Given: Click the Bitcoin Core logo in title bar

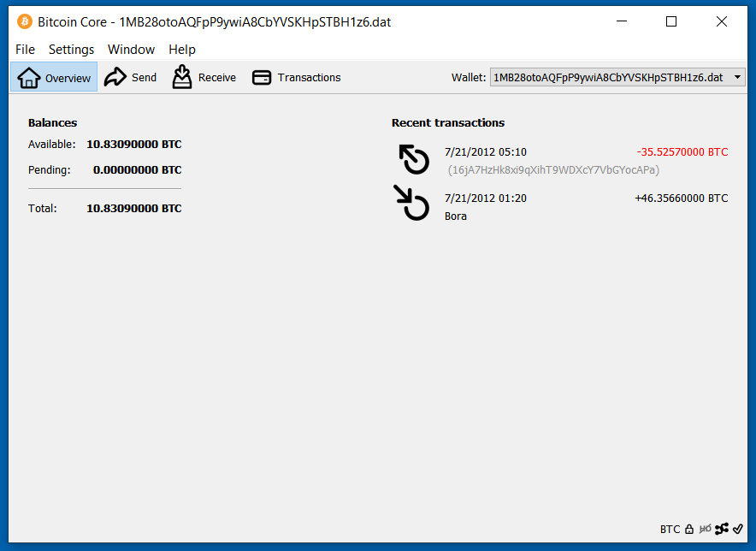Looking at the screenshot, I should pos(25,22).
